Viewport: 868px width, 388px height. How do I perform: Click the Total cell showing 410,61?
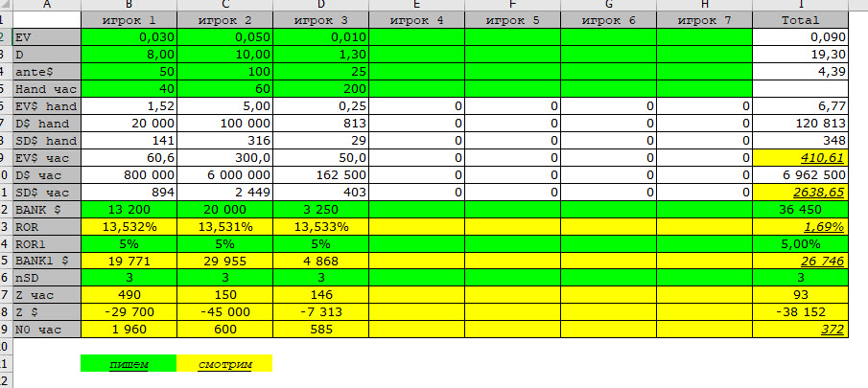801,157
